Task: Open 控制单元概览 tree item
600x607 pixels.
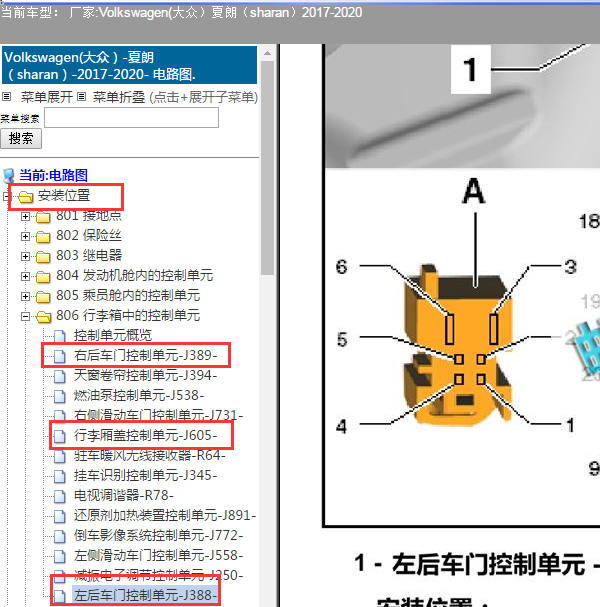Action: click(113, 335)
